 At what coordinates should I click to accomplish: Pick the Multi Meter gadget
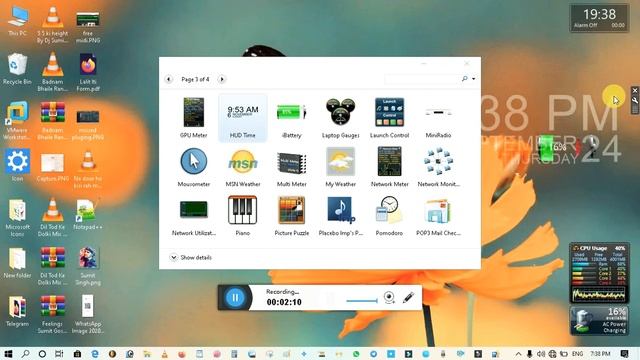[x=291, y=167]
